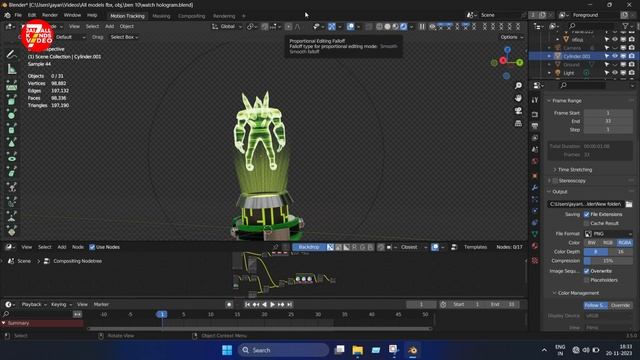The height and width of the screenshot is (360, 640).
Task: Open the Playback dropdown in timeline
Action: coord(33,304)
